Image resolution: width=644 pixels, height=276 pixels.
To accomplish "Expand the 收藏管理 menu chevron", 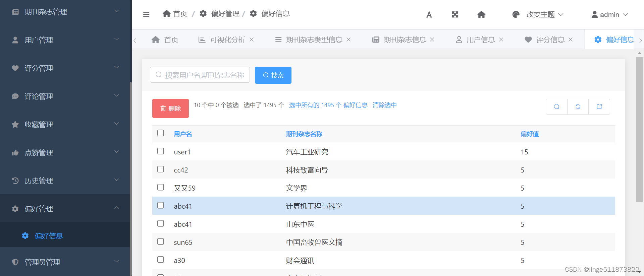I will click(117, 124).
